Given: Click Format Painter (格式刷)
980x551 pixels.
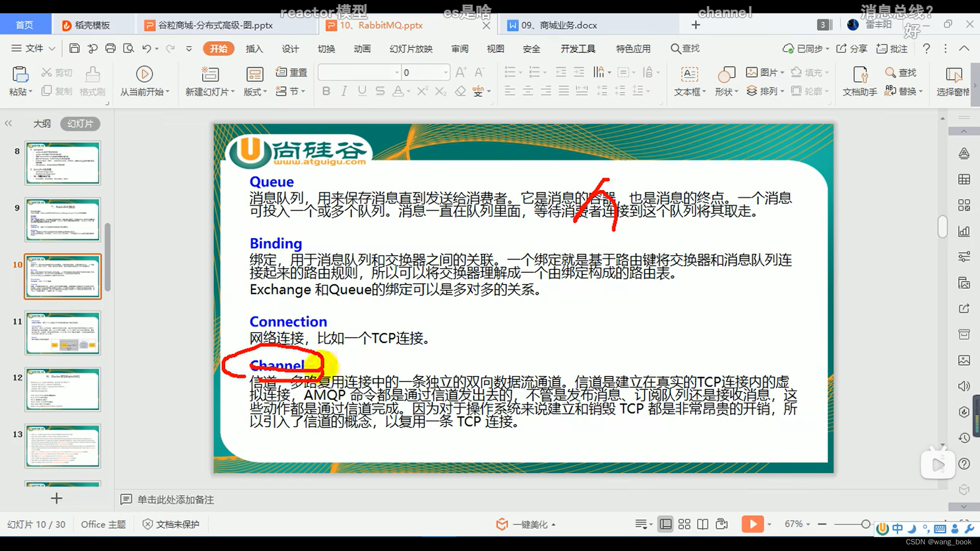Looking at the screenshot, I should [x=92, y=81].
